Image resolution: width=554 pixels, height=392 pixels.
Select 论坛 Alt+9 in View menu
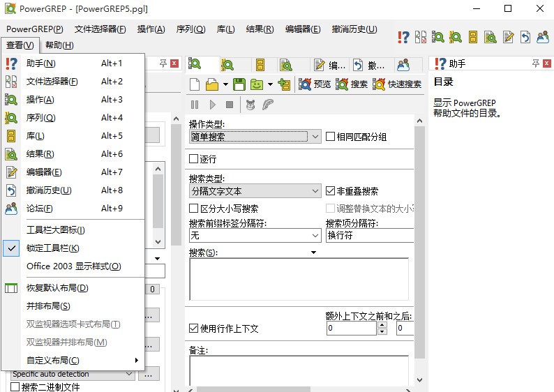click(x=73, y=209)
